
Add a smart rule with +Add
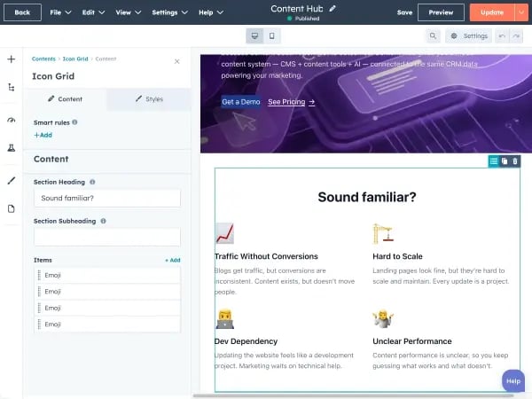tap(43, 135)
